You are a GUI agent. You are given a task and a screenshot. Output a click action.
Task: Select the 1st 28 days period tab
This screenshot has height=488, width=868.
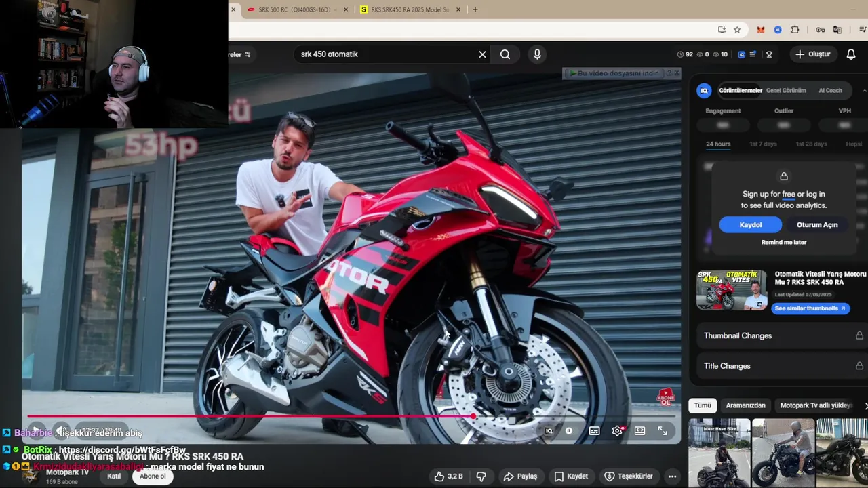pyautogui.click(x=811, y=144)
